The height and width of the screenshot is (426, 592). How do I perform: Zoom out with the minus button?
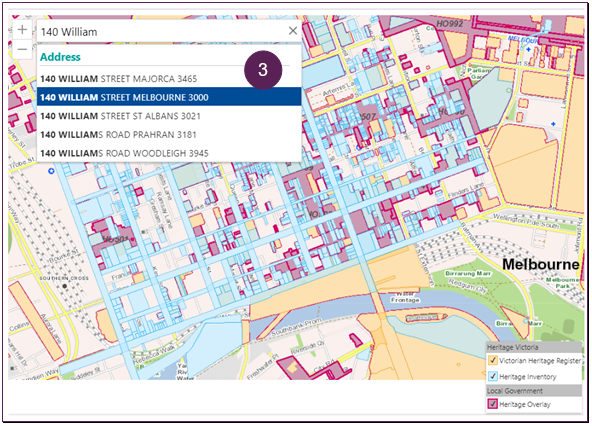[22, 49]
